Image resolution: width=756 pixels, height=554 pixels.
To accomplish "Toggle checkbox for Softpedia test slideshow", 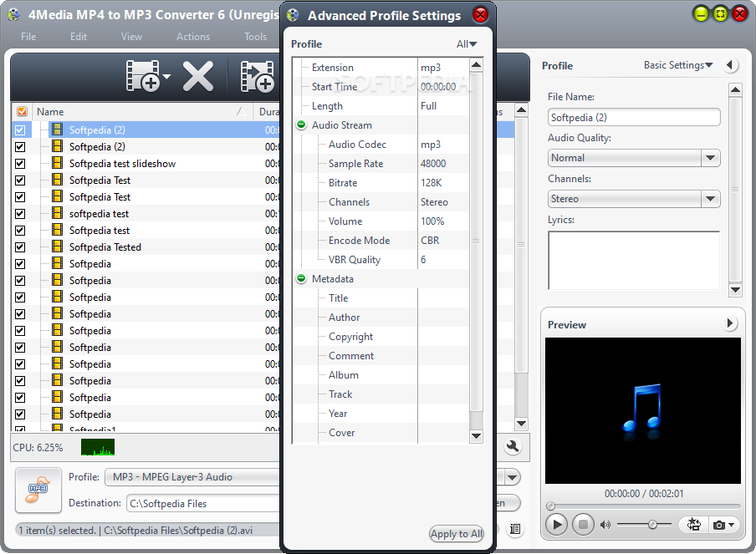I will click(20, 163).
